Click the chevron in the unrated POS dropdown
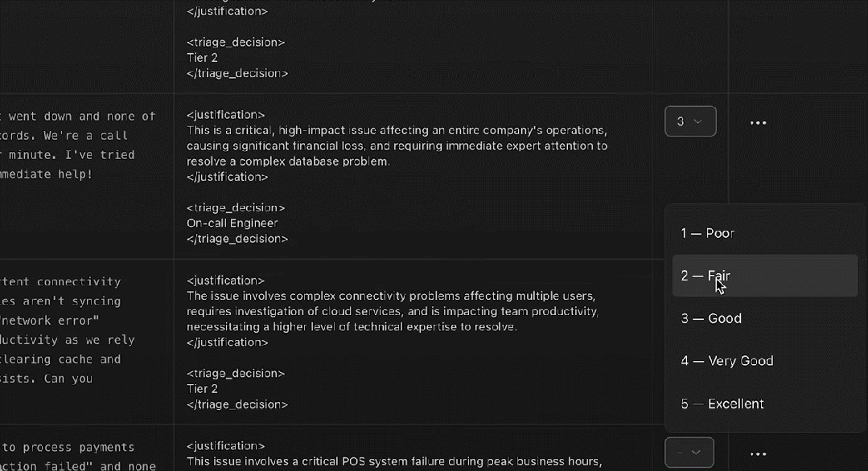Screen dimensions: 868x471 [x=697, y=453]
